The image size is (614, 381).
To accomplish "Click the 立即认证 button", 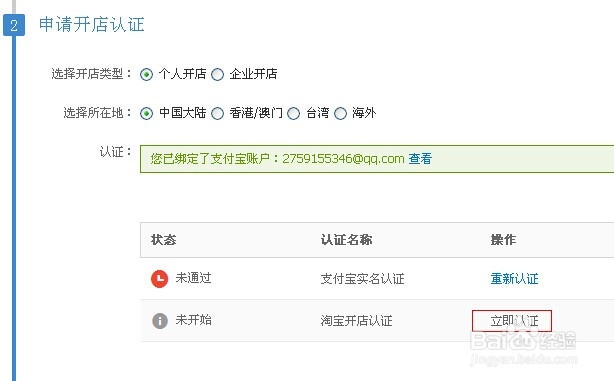I will click(512, 321).
